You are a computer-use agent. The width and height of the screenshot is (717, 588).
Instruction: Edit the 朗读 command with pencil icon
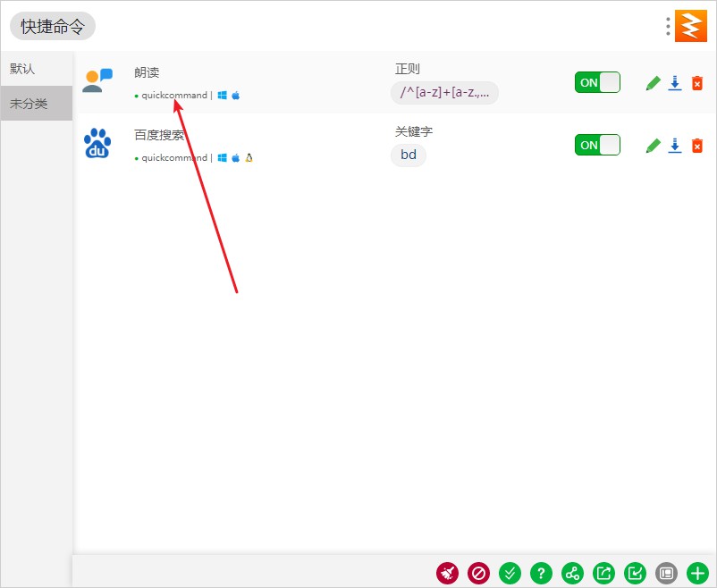(x=654, y=83)
